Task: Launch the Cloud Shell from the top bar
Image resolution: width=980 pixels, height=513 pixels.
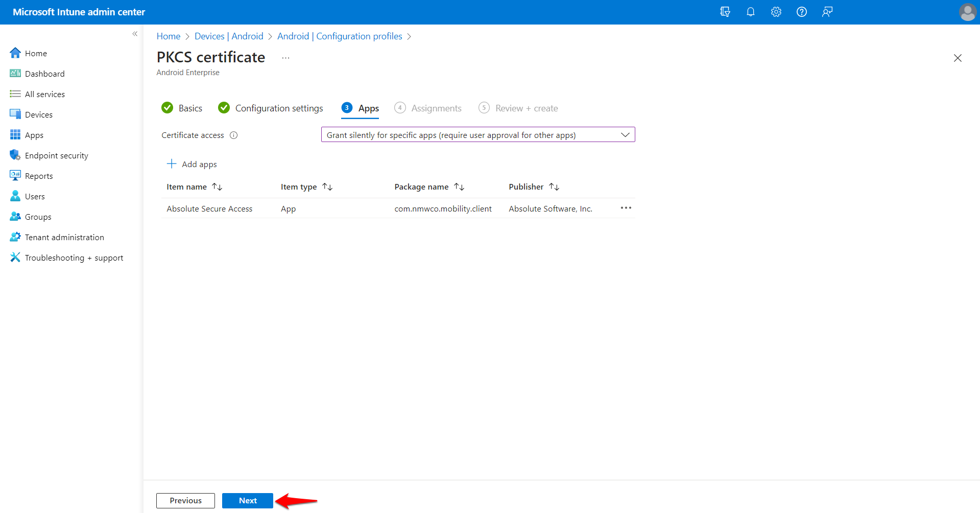Action: coord(725,12)
